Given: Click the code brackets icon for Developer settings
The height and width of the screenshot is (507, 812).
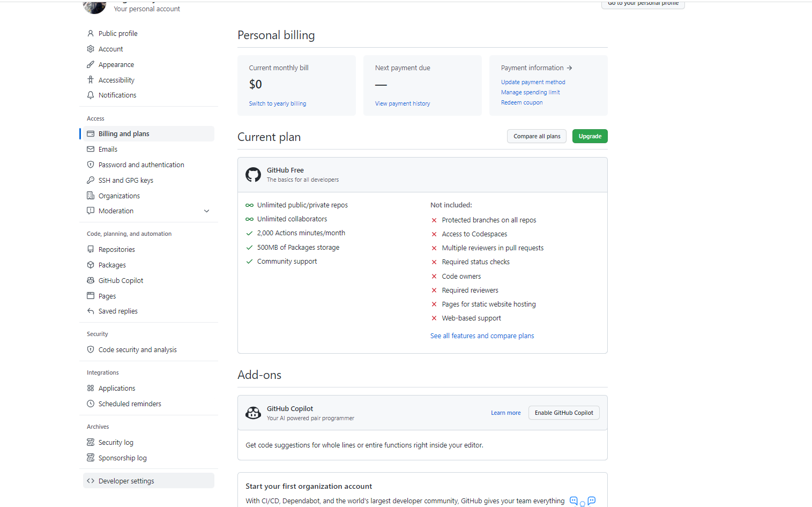Looking at the screenshot, I should click(91, 481).
